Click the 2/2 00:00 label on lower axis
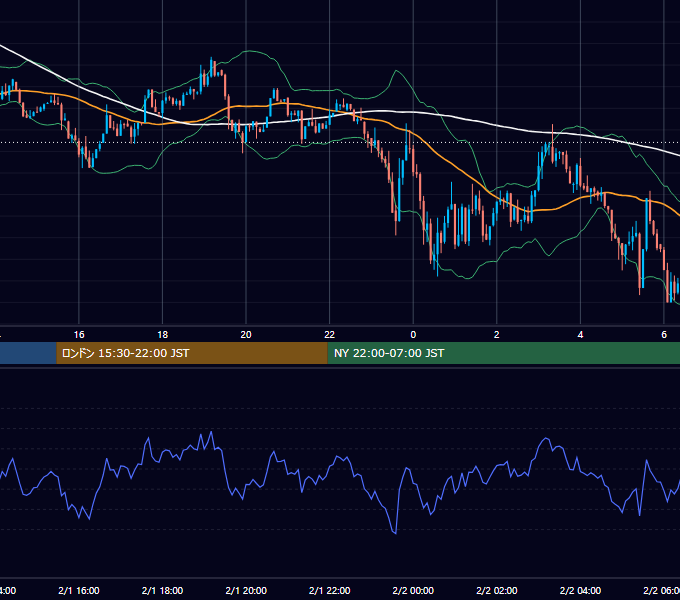 pyautogui.click(x=413, y=591)
